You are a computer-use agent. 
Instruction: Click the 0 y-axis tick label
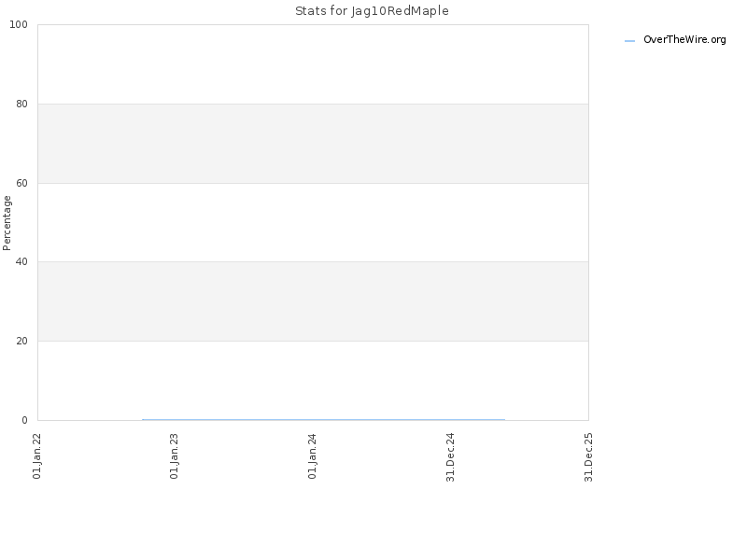[x=25, y=420]
